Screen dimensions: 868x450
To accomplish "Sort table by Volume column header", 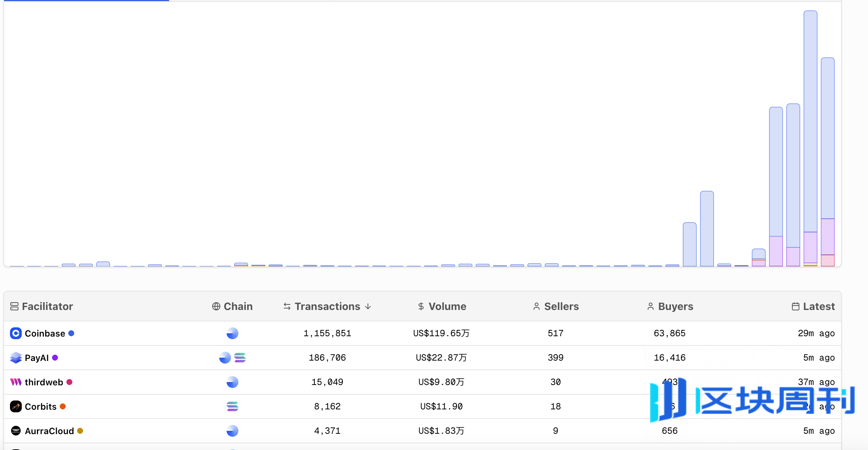I will click(x=447, y=306).
